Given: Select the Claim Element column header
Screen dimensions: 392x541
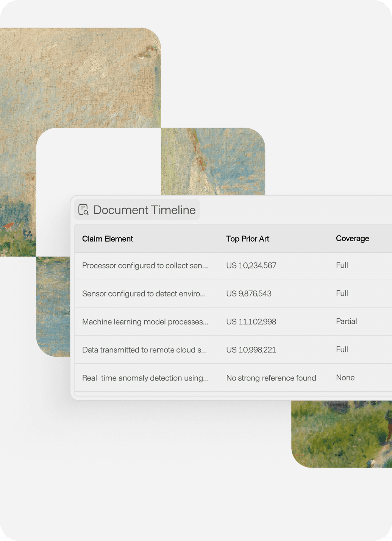Looking at the screenshot, I should 108,239.
